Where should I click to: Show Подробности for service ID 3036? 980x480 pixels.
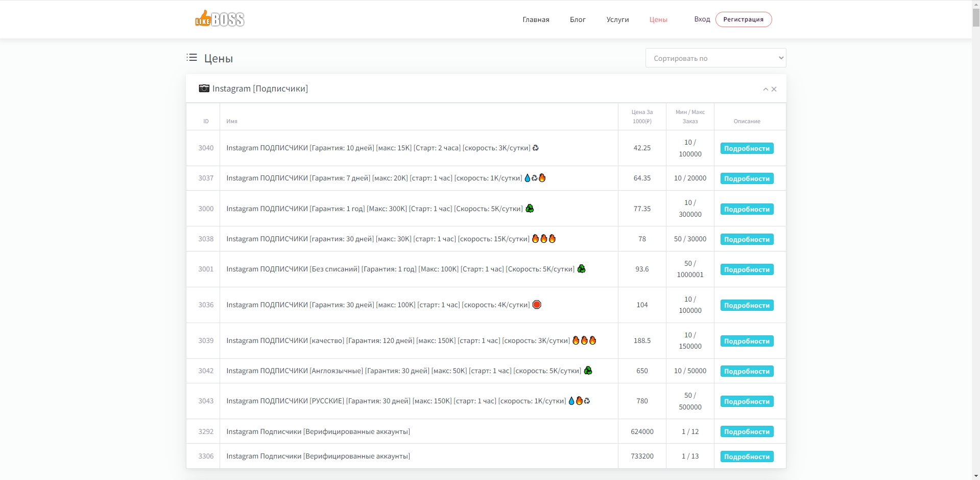[747, 305]
